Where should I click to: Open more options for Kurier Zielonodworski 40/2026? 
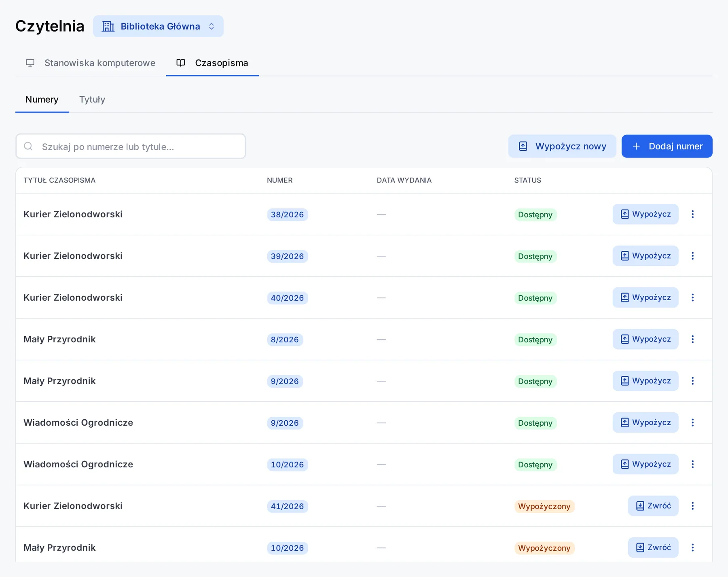(x=692, y=297)
